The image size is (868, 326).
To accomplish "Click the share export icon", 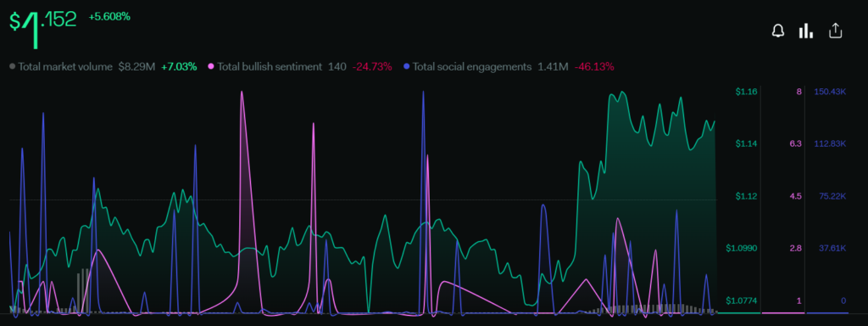I will tap(835, 31).
